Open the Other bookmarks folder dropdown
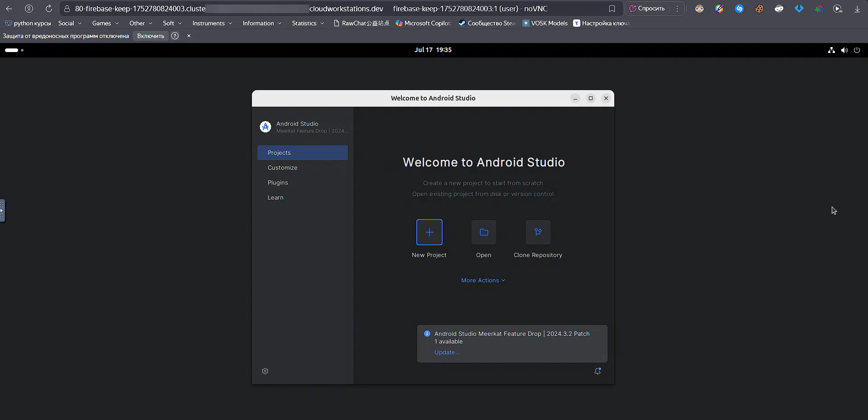 click(140, 23)
